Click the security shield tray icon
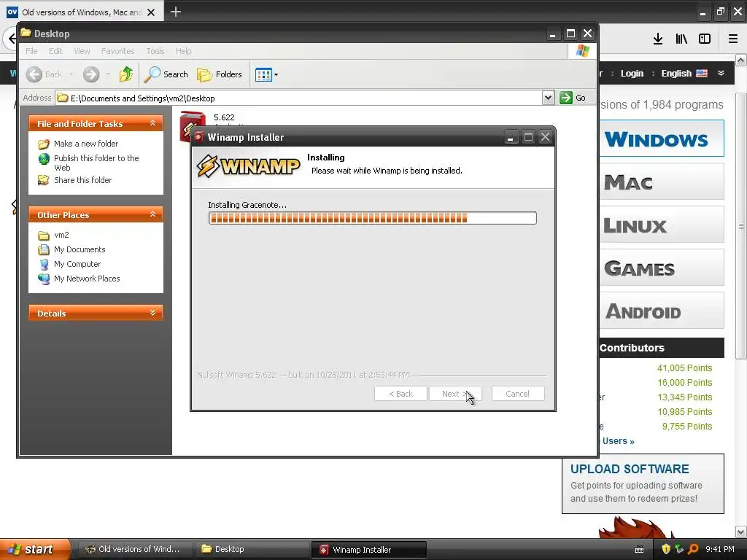Image resolution: width=747 pixels, height=560 pixels. click(x=666, y=549)
